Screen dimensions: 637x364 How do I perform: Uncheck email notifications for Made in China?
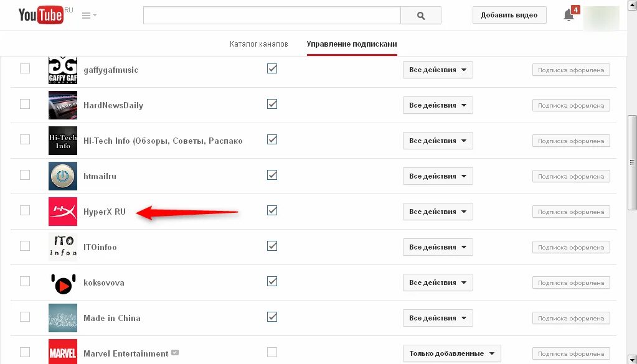click(x=272, y=317)
